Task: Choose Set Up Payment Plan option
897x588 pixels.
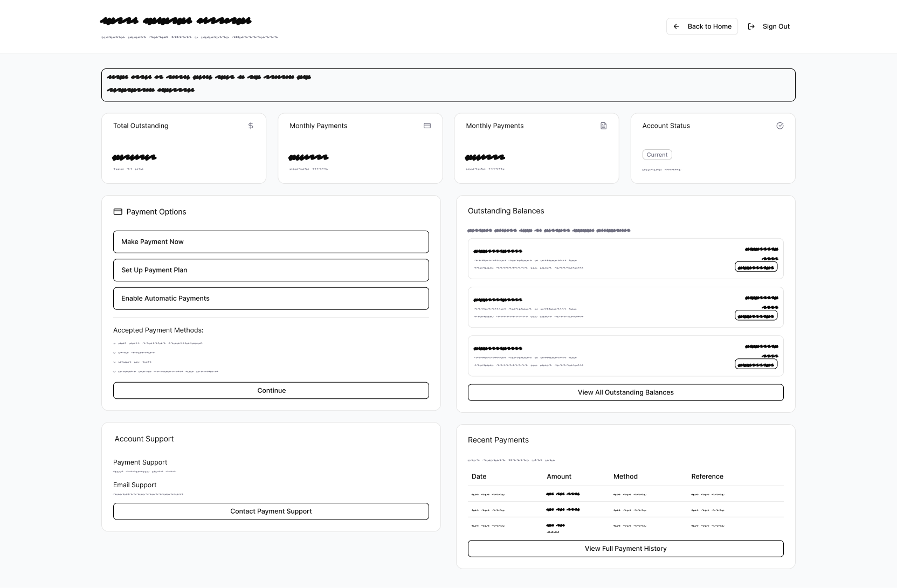Action: [271, 270]
